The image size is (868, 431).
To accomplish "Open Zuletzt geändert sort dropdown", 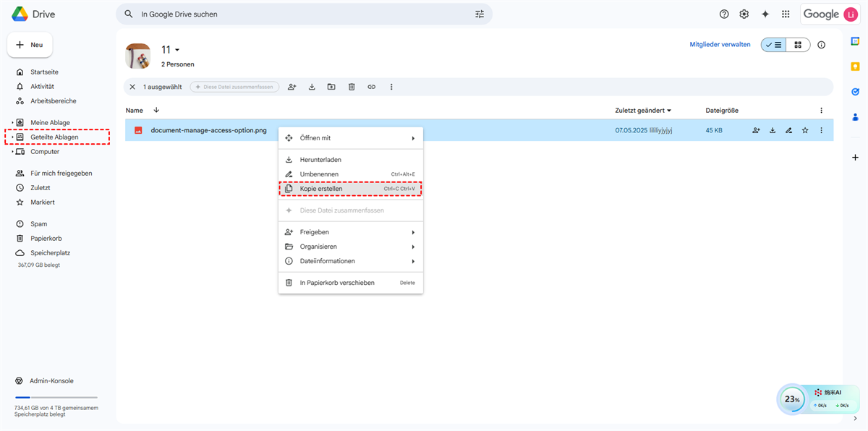I will [643, 111].
